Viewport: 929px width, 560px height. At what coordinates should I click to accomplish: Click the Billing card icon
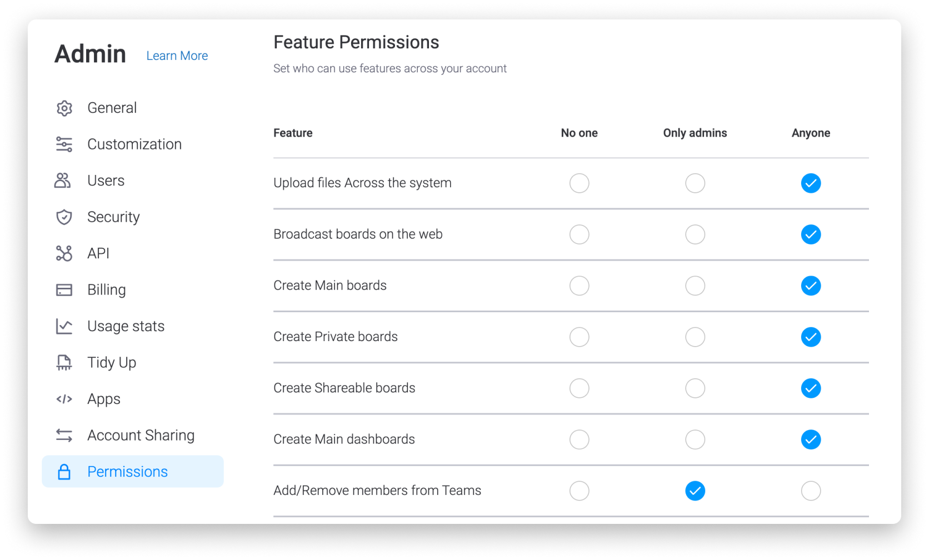point(64,290)
